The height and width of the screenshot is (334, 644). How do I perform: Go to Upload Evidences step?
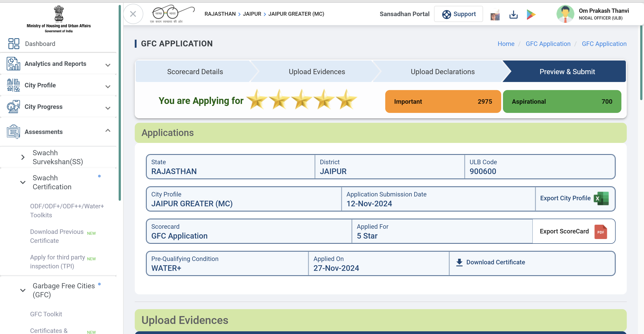tap(317, 71)
